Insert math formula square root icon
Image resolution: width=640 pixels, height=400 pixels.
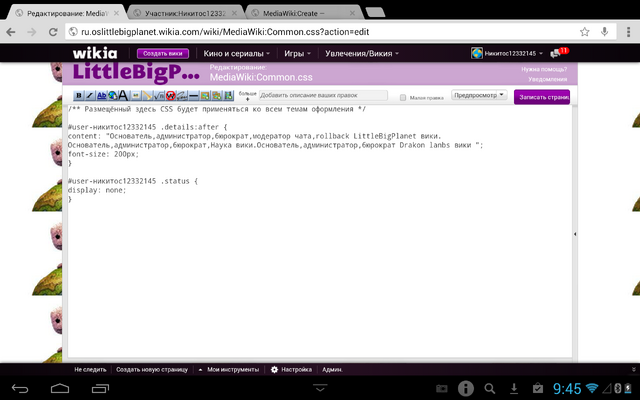coord(159,96)
